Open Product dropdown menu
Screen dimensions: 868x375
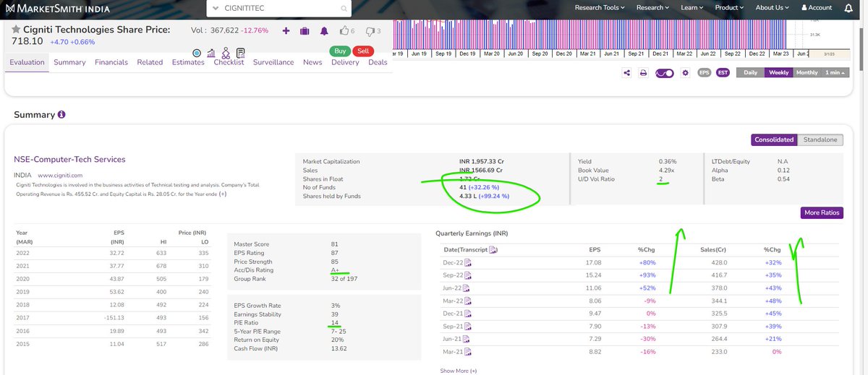click(x=729, y=8)
